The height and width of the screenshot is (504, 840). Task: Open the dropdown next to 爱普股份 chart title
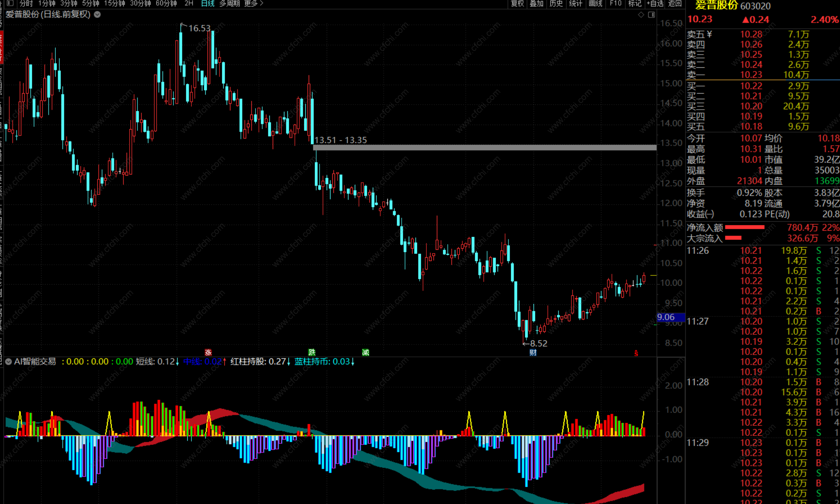tap(97, 15)
